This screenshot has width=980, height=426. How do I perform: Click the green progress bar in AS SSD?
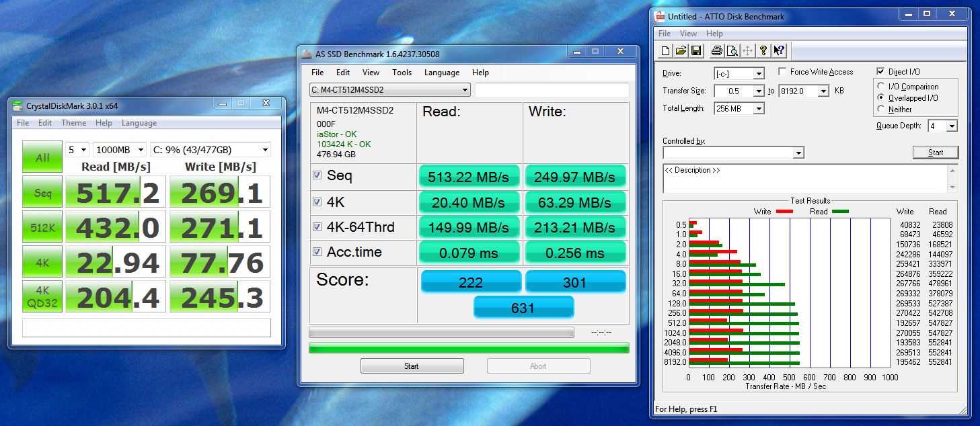469,347
